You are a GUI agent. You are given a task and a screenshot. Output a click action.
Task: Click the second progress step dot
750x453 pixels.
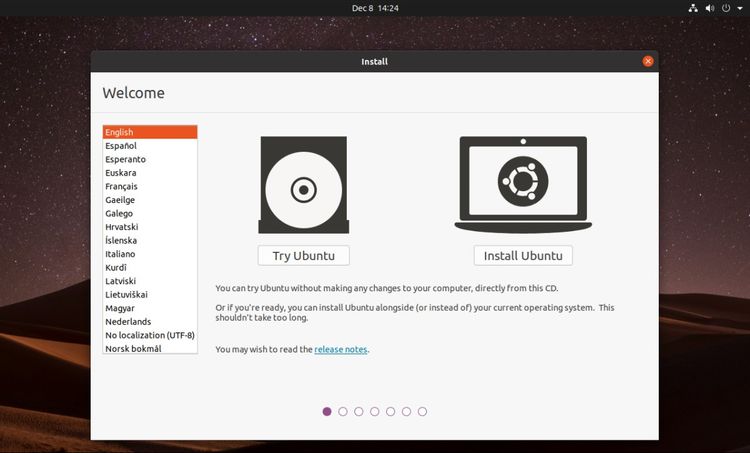[x=343, y=411]
